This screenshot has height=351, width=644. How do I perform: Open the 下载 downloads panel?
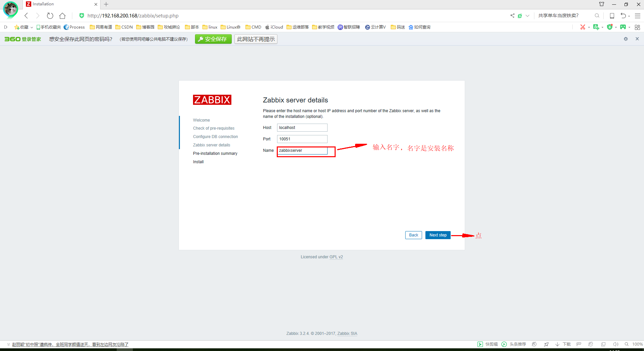tap(563, 344)
